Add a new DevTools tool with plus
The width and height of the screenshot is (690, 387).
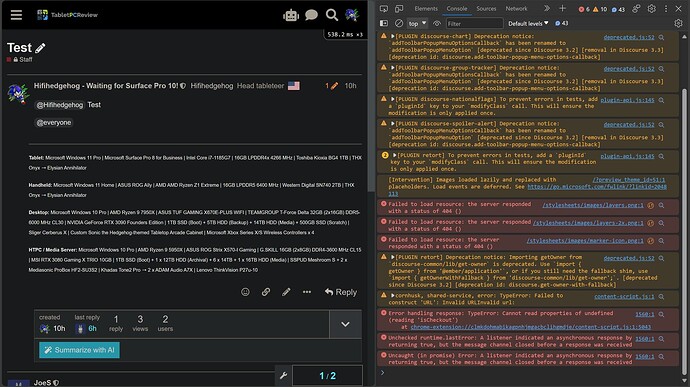pos(562,9)
